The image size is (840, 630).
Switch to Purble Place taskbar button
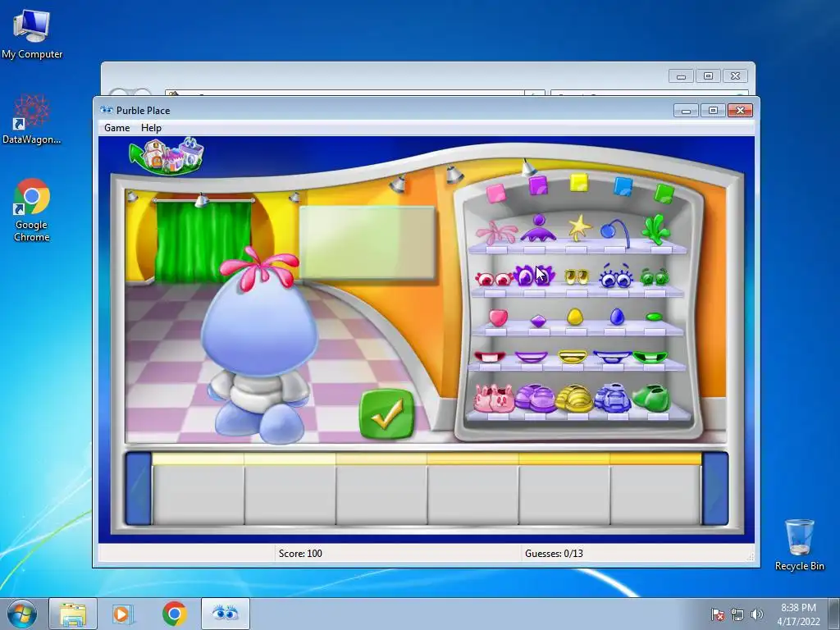[225, 614]
